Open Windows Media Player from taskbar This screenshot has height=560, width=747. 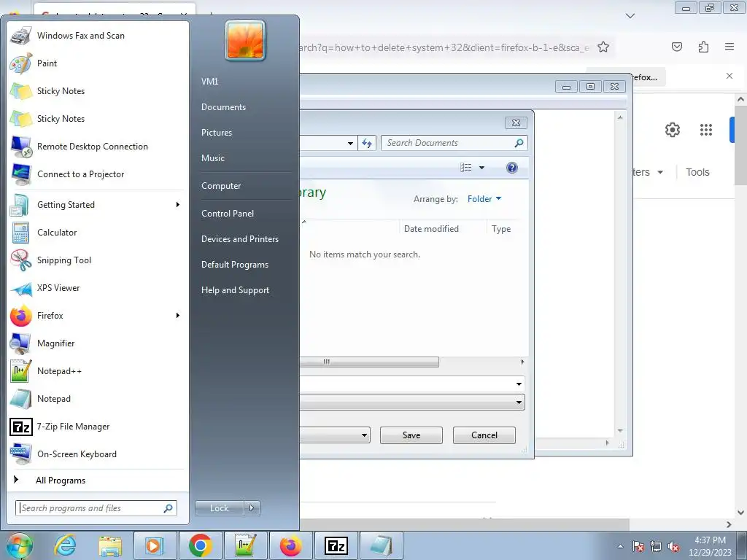coord(155,545)
